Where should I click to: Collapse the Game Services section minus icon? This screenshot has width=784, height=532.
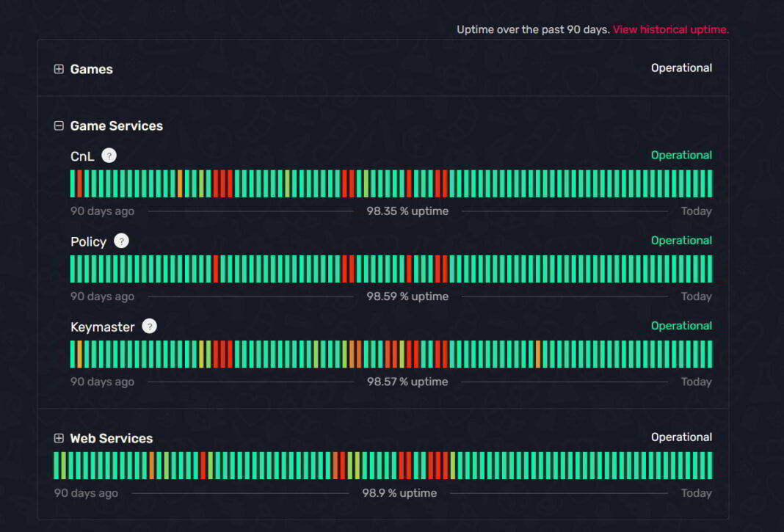(59, 126)
